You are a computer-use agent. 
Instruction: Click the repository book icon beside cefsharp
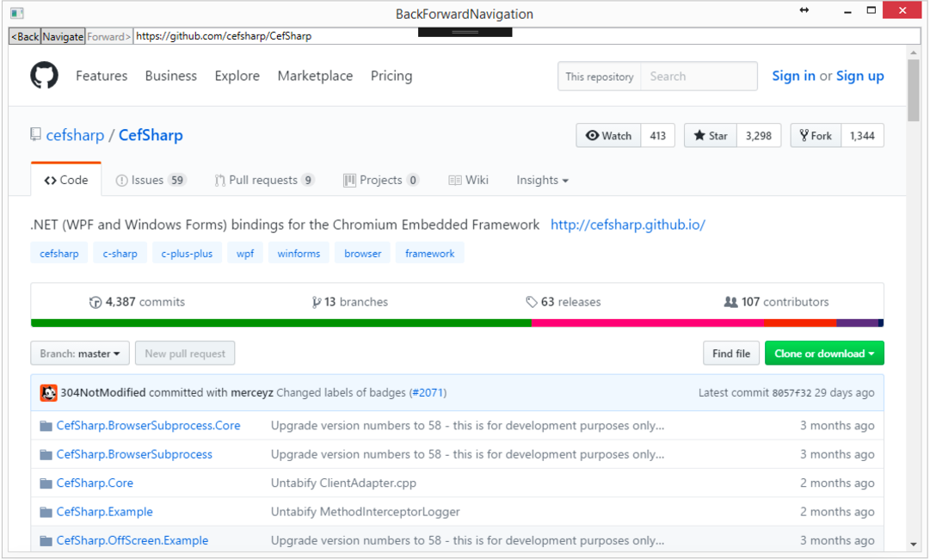tap(35, 134)
